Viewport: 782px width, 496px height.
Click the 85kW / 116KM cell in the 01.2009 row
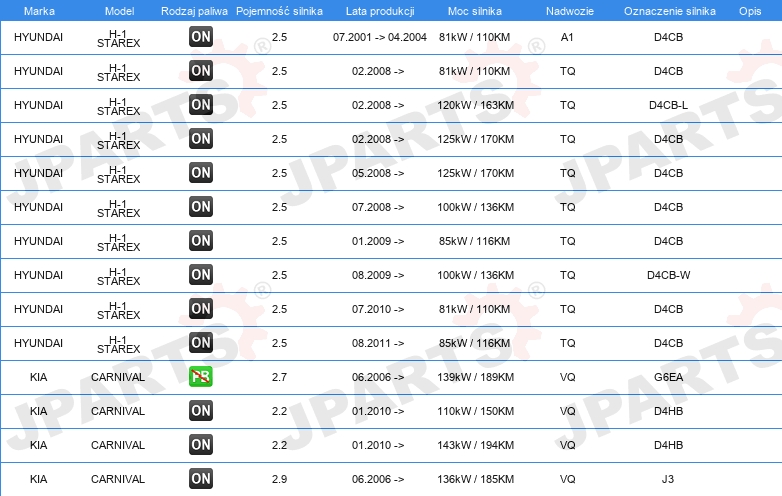[x=474, y=241]
